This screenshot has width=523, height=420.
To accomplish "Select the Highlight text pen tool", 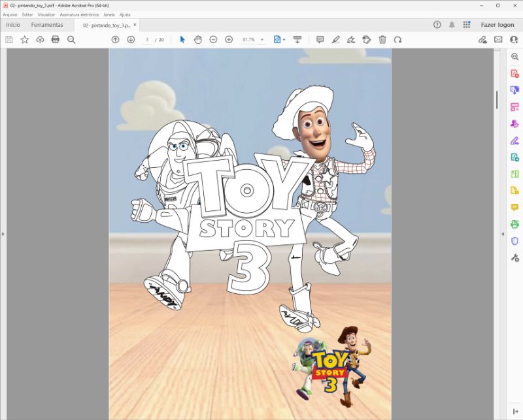I will [x=336, y=40].
